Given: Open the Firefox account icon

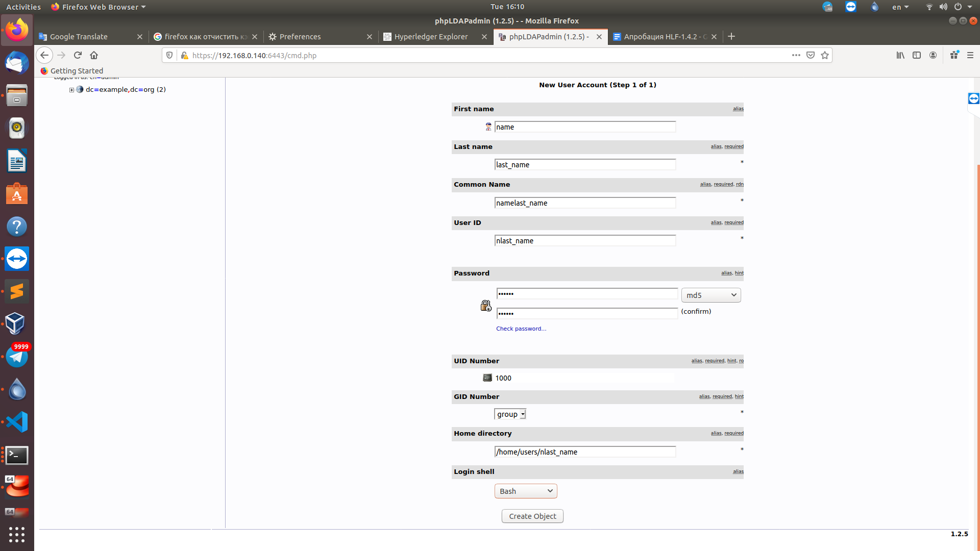Looking at the screenshot, I should pos(933,55).
